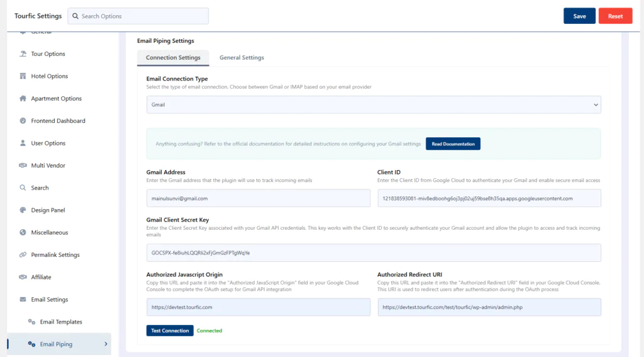The image size is (644, 357).
Task: Open the Email Connection Type dropdown
Action: [374, 105]
